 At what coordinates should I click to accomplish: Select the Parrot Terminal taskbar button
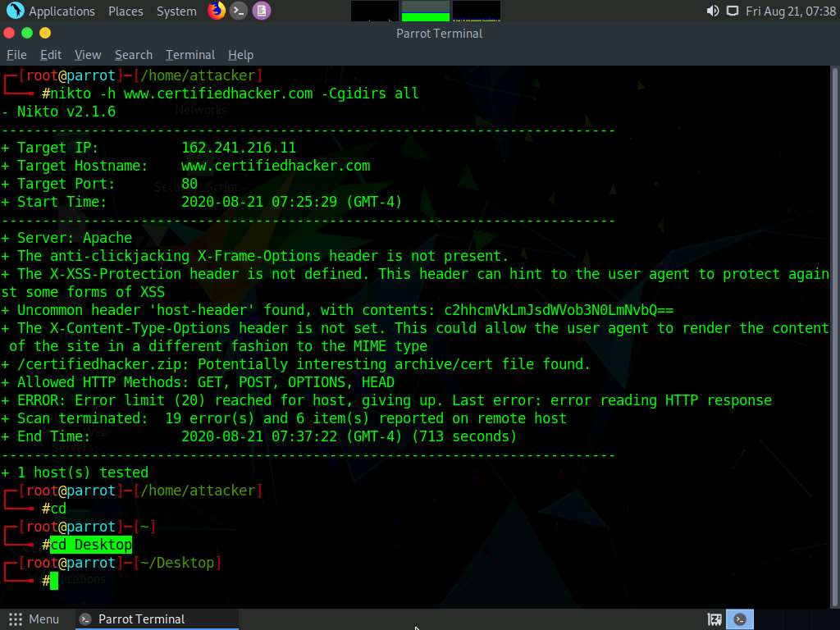point(157,619)
